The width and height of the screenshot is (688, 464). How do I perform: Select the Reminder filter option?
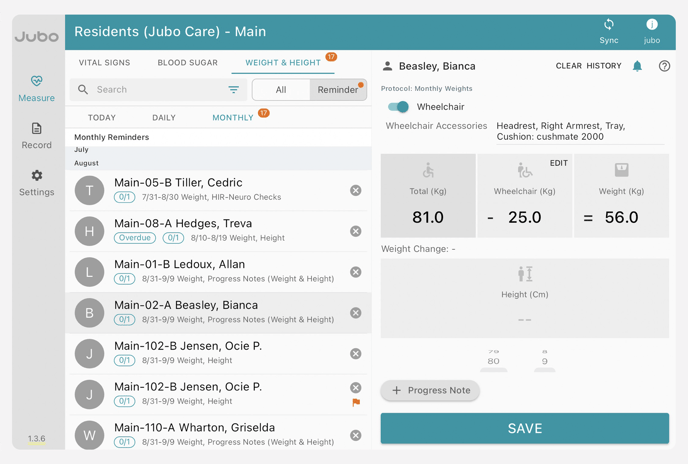(338, 90)
